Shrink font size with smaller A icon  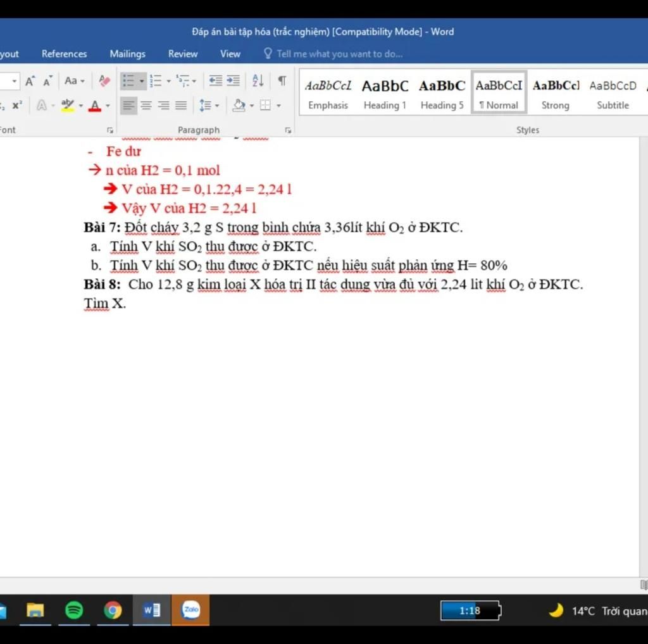tap(47, 81)
